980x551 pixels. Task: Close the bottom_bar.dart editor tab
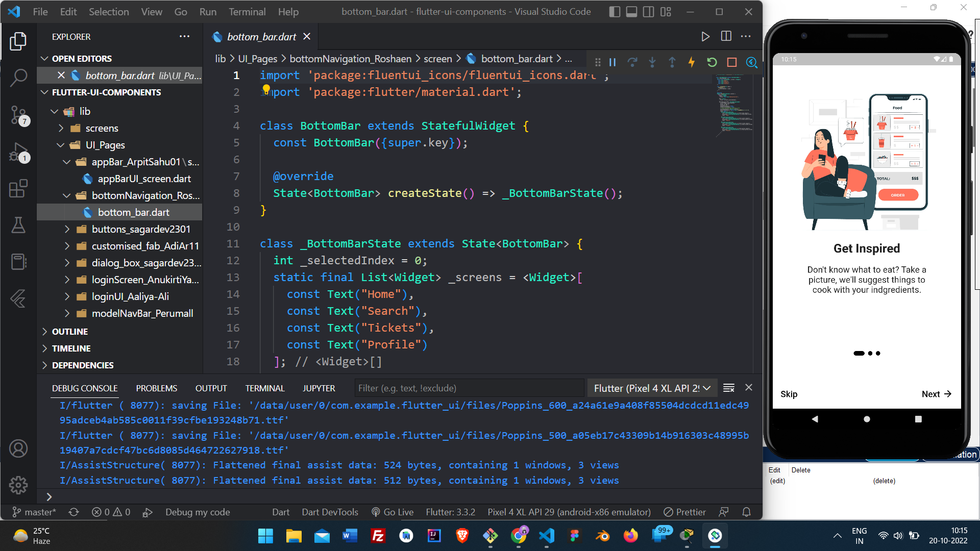click(307, 37)
